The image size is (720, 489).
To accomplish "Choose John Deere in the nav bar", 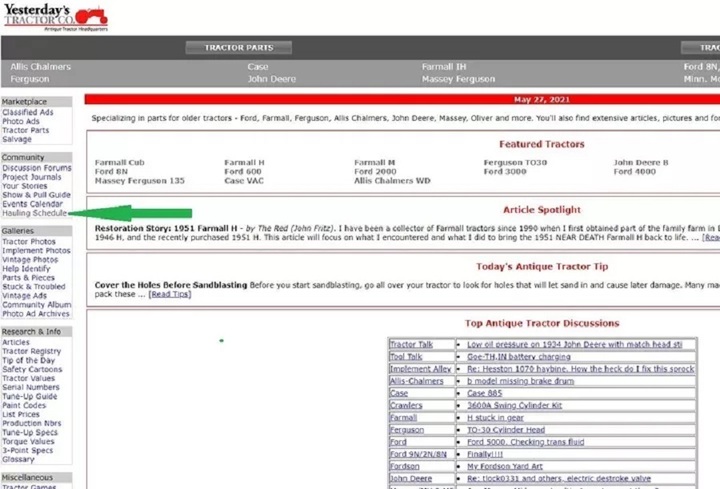I will (x=272, y=79).
